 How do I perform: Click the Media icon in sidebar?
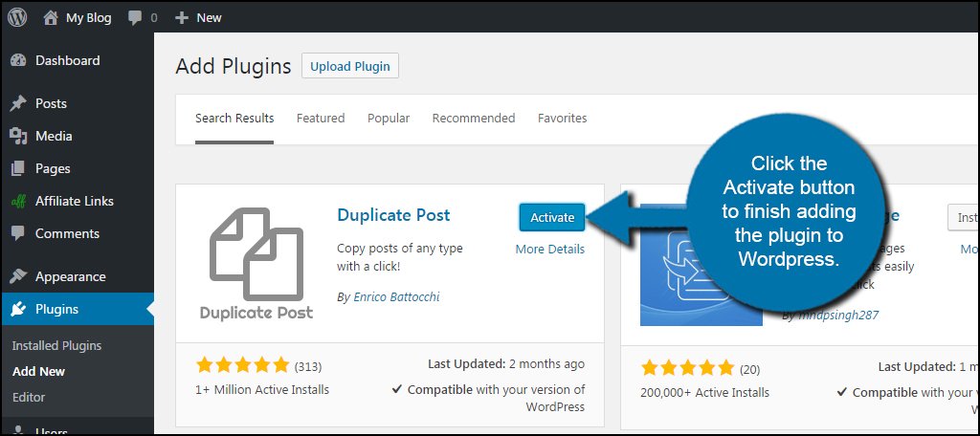[19, 136]
